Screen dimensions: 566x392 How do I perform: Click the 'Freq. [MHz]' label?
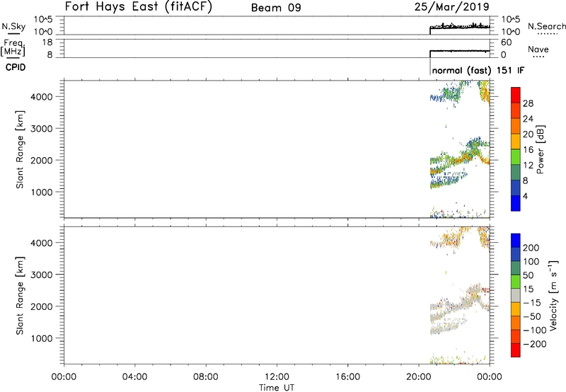point(13,48)
